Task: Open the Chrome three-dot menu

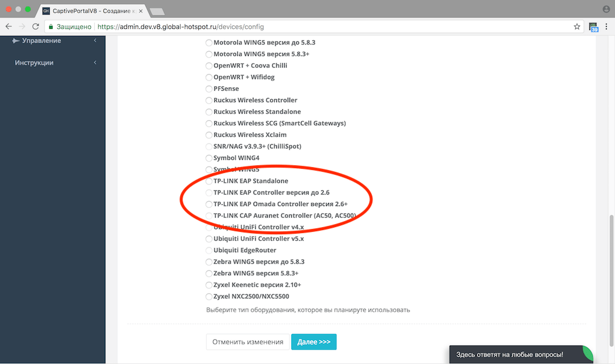Action: [607, 26]
